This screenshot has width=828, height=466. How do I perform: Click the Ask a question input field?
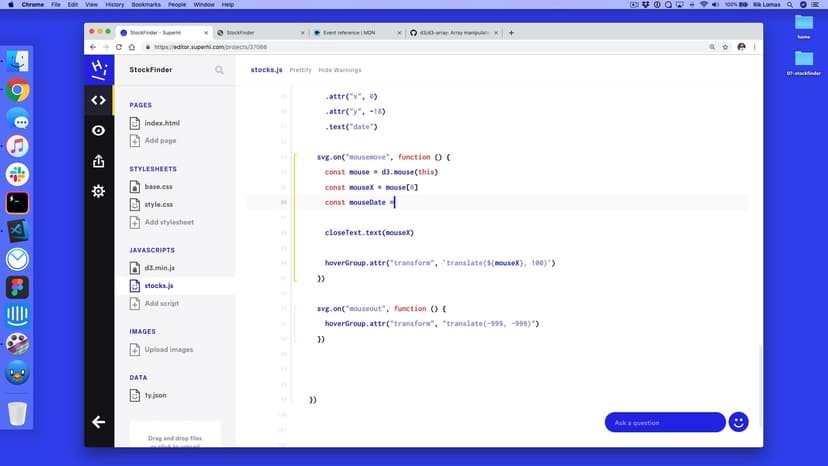[664, 422]
